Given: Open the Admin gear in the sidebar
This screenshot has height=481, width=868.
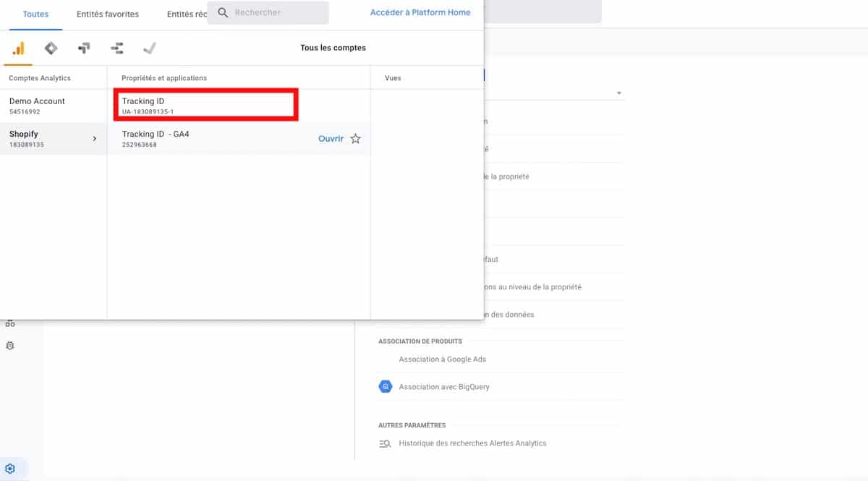Looking at the screenshot, I should [10, 468].
